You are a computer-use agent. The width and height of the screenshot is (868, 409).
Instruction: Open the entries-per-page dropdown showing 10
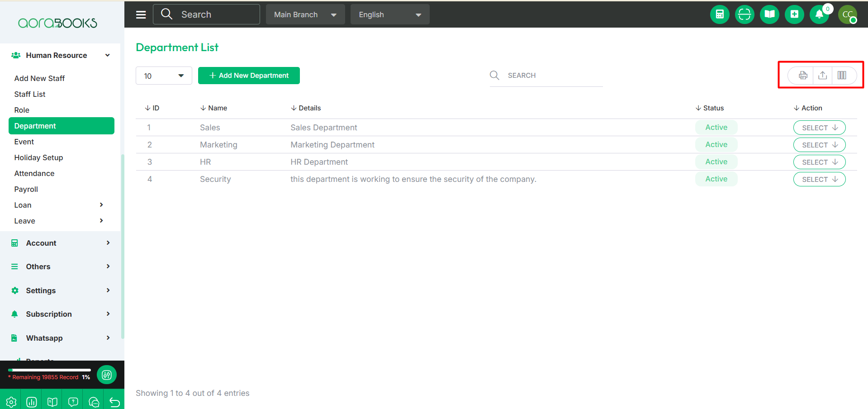pos(164,76)
